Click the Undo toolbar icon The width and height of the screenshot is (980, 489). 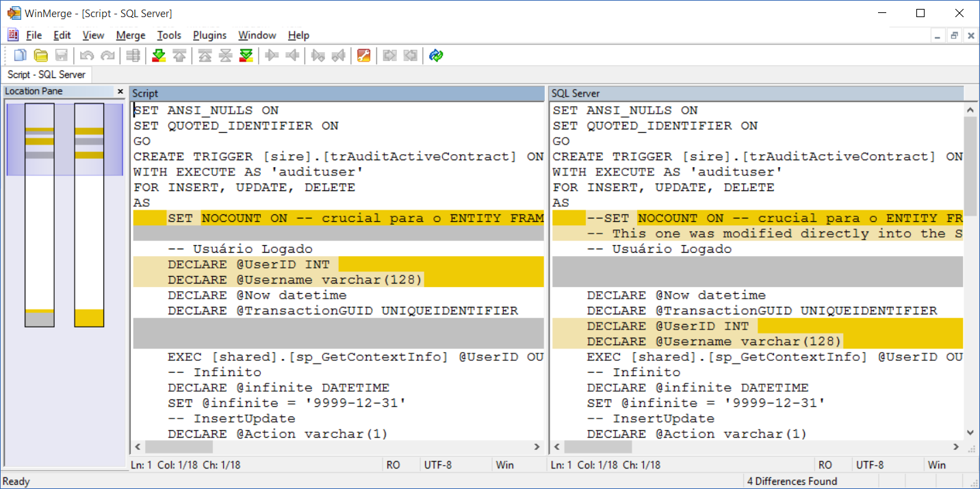click(x=87, y=56)
